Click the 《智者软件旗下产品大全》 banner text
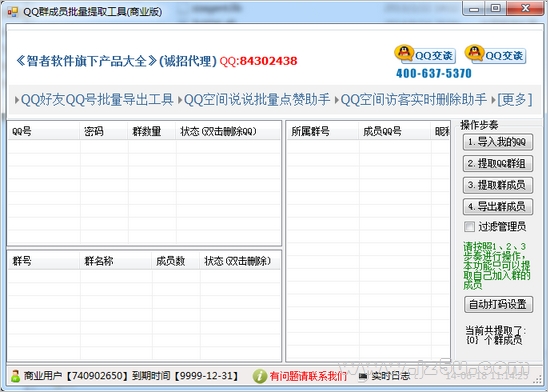The image size is (548, 392). [86, 61]
